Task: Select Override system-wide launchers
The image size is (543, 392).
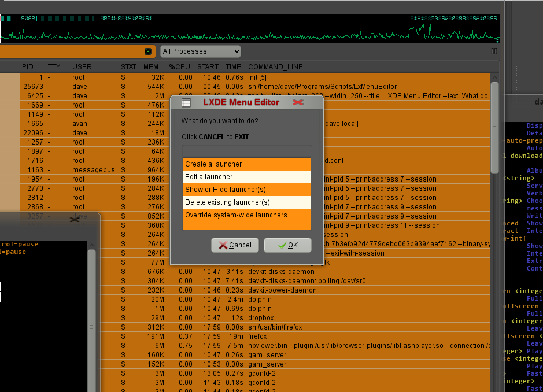Action: [247, 215]
